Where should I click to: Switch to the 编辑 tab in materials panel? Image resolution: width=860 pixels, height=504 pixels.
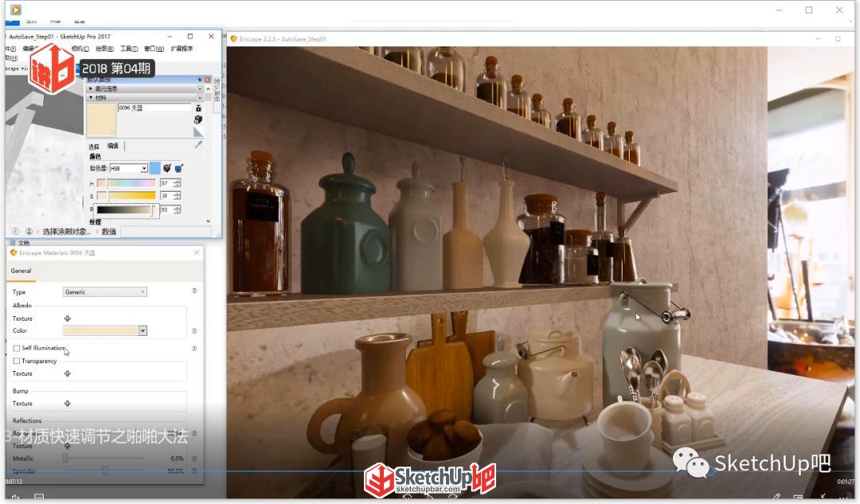[x=113, y=146]
